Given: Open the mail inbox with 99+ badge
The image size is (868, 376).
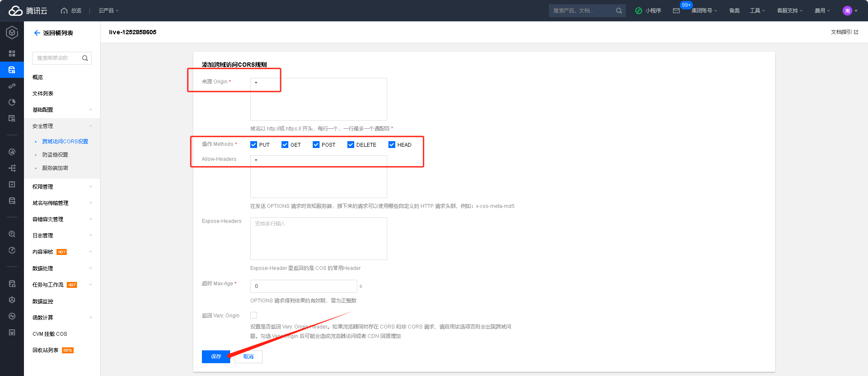Looking at the screenshot, I should [x=676, y=11].
